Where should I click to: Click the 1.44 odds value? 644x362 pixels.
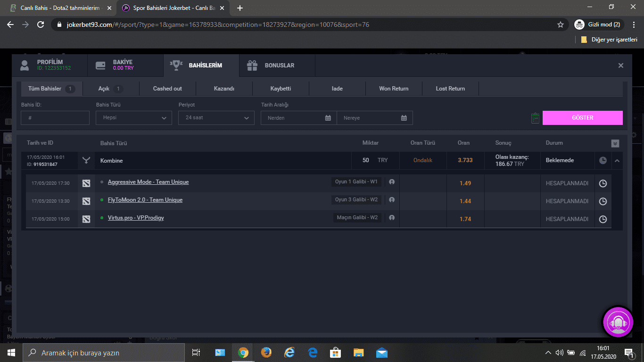[x=465, y=201]
